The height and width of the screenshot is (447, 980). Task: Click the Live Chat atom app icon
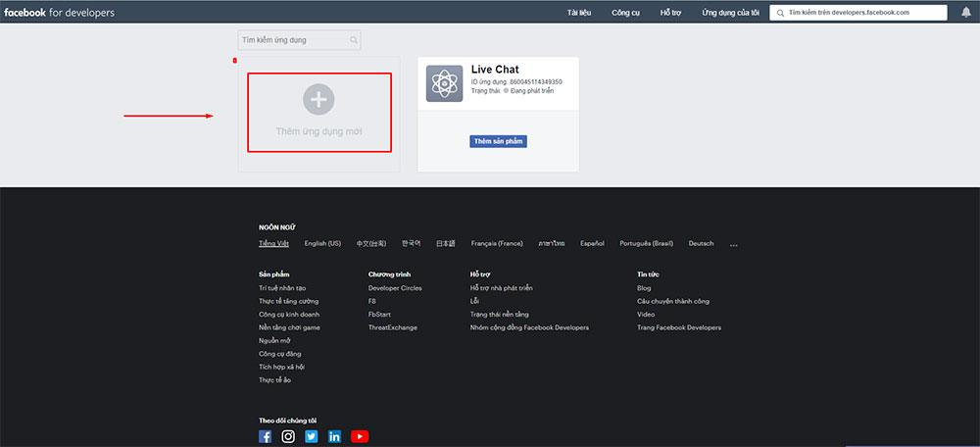pos(444,83)
